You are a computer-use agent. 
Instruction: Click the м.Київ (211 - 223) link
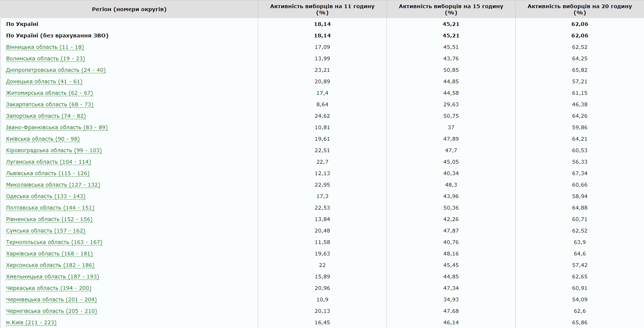click(31, 322)
